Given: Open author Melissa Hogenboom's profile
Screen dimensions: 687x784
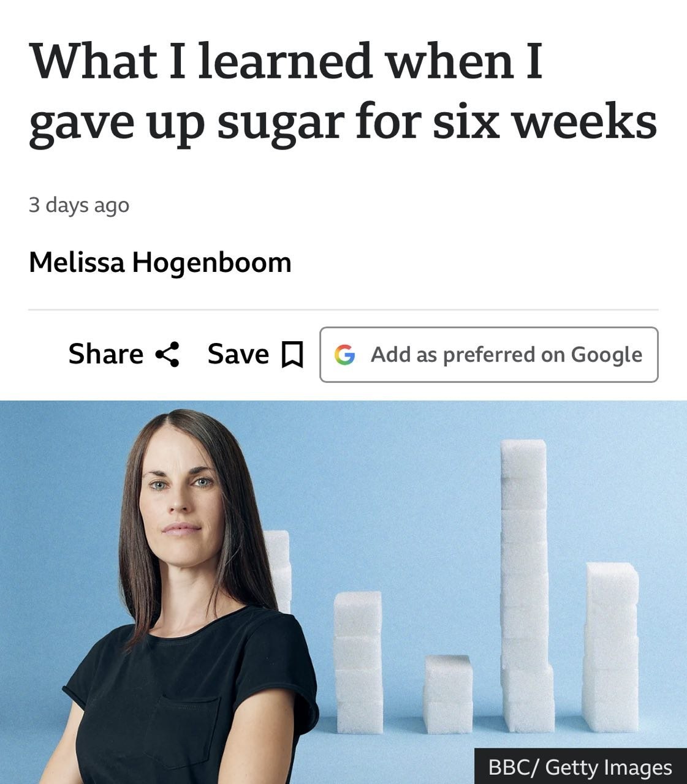Looking at the screenshot, I should pos(160,262).
